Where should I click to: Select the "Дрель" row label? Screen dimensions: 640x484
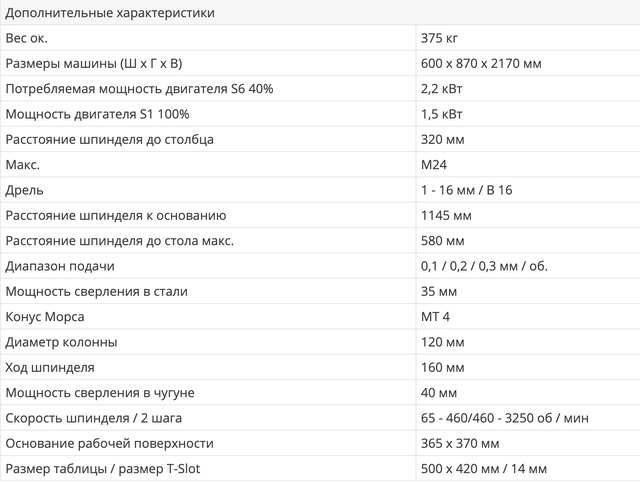[24, 190]
